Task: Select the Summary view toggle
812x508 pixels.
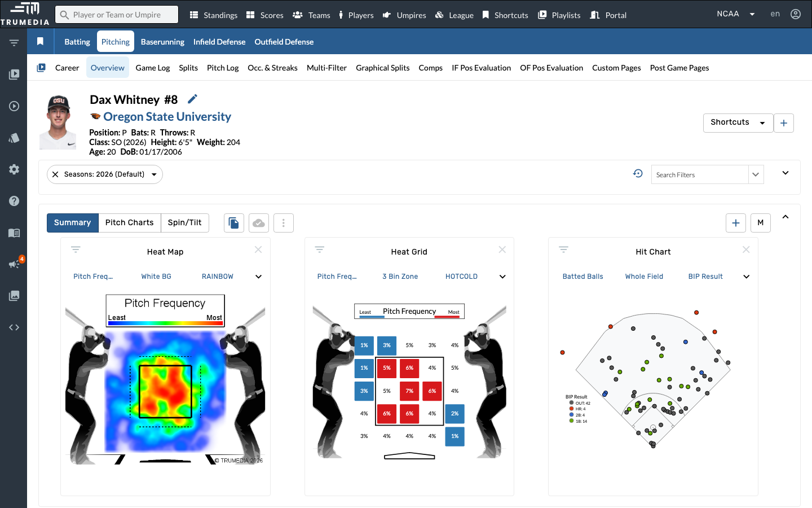Action: point(72,223)
